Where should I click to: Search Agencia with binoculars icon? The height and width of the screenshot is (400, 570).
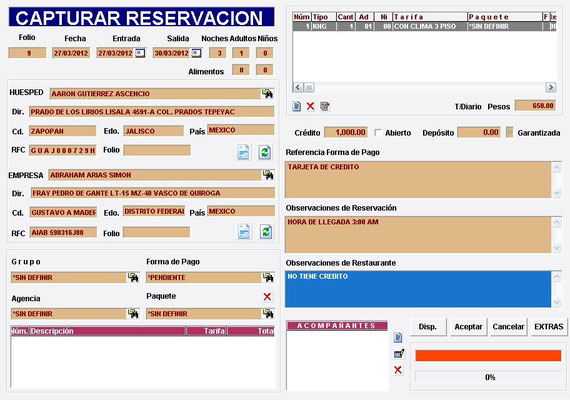(x=133, y=313)
